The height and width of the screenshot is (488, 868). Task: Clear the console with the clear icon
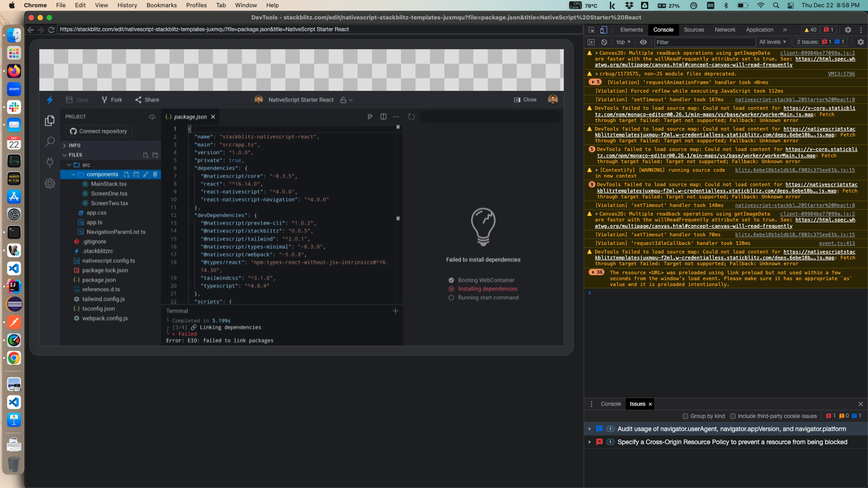point(604,42)
